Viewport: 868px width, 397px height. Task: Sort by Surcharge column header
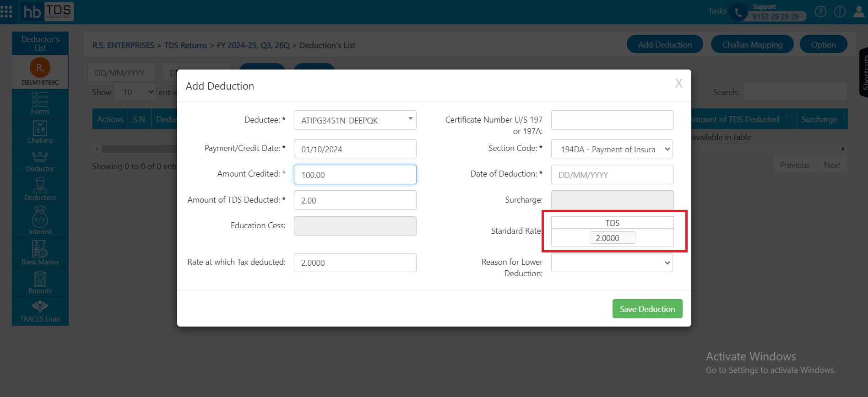[x=822, y=119]
